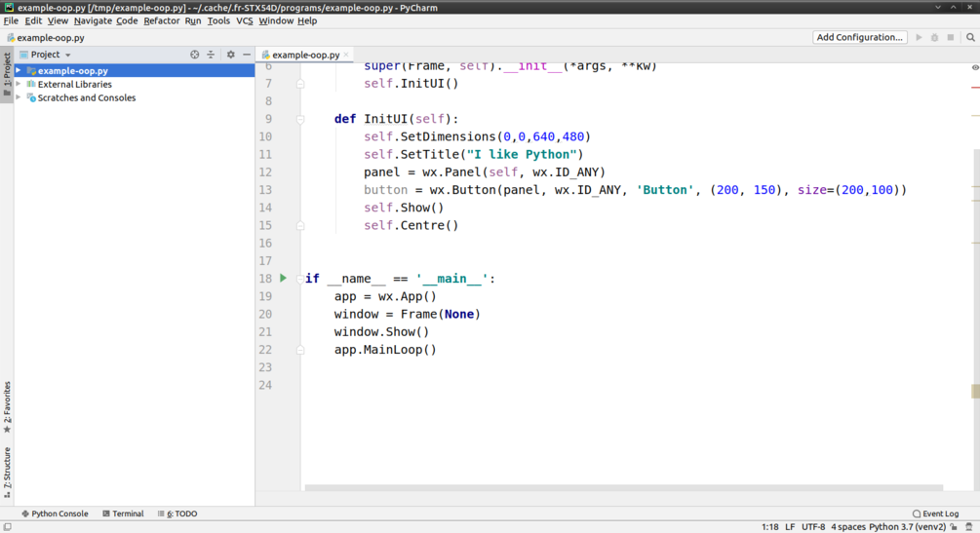Click the read-only lock icon in status bar
Image resolution: width=980 pixels, height=533 pixels.
954,527
